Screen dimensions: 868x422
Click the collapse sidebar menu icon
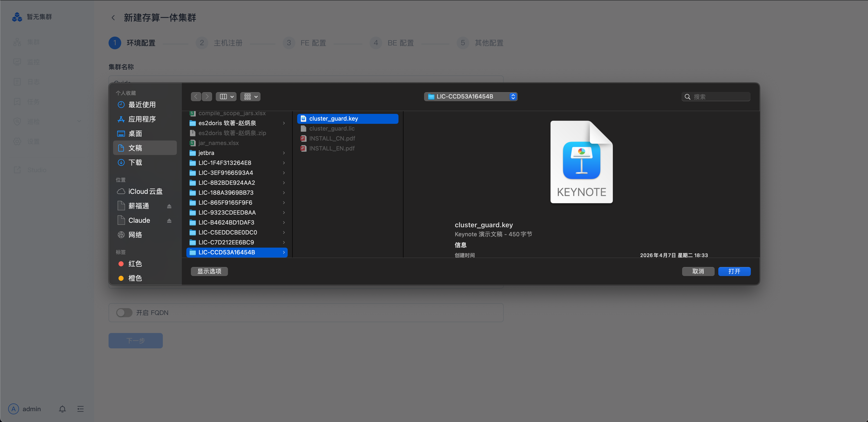tap(80, 409)
